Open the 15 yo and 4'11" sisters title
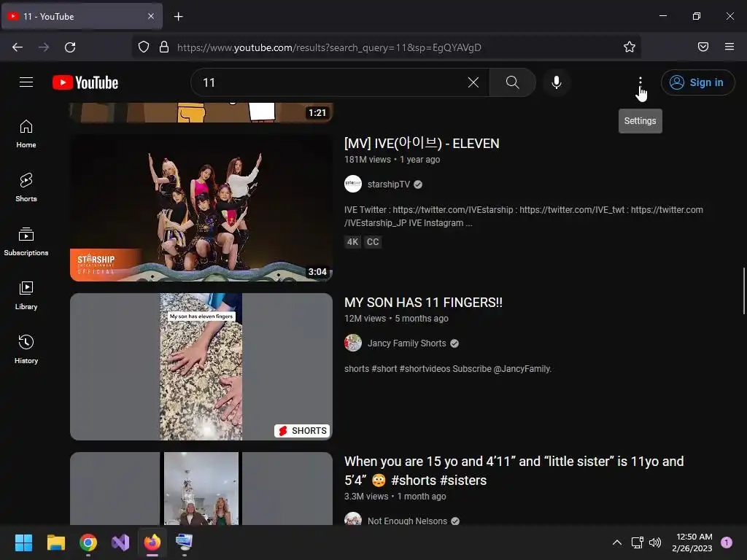 click(x=514, y=470)
